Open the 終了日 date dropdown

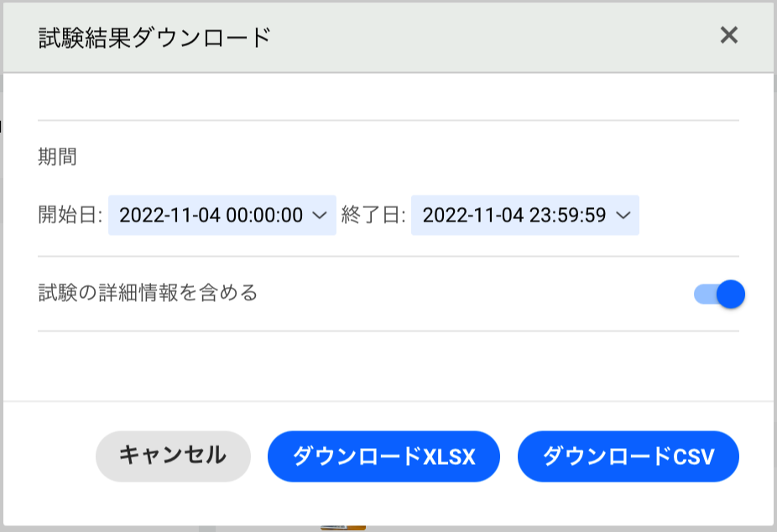(524, 216)
